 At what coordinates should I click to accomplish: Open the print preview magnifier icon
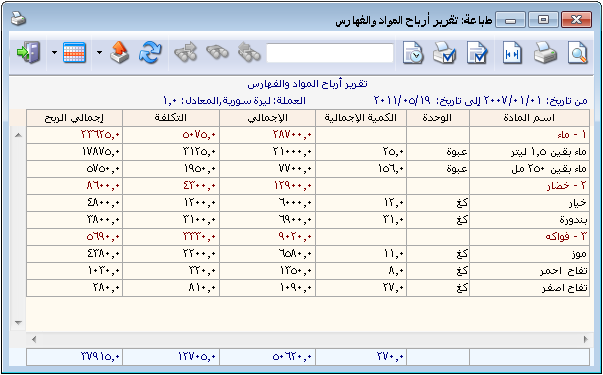(578, 53)
